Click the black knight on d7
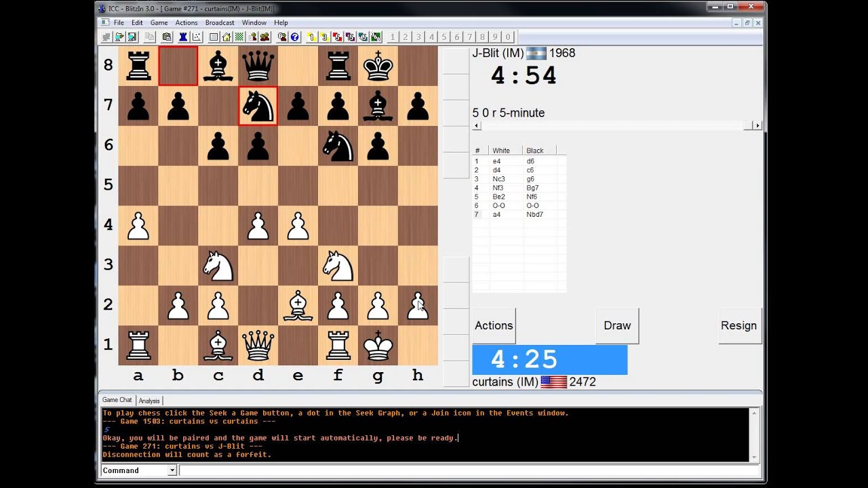 258,106
